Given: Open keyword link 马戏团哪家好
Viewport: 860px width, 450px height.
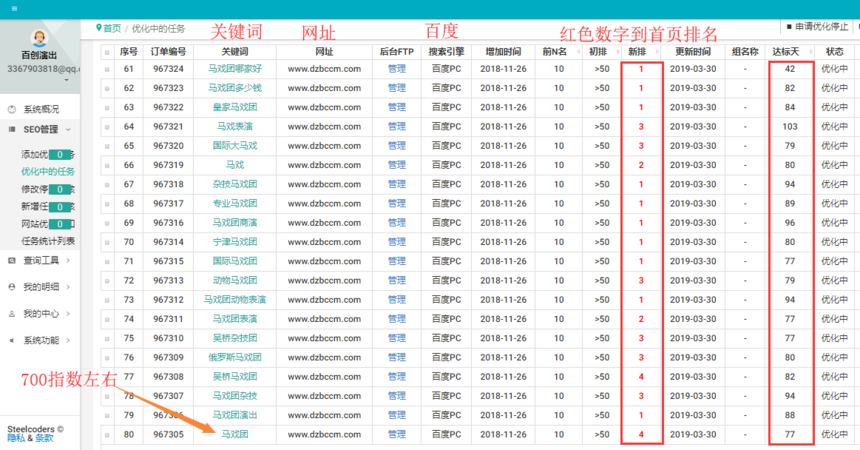Looking at the screenshot, I should coord(234,69).
